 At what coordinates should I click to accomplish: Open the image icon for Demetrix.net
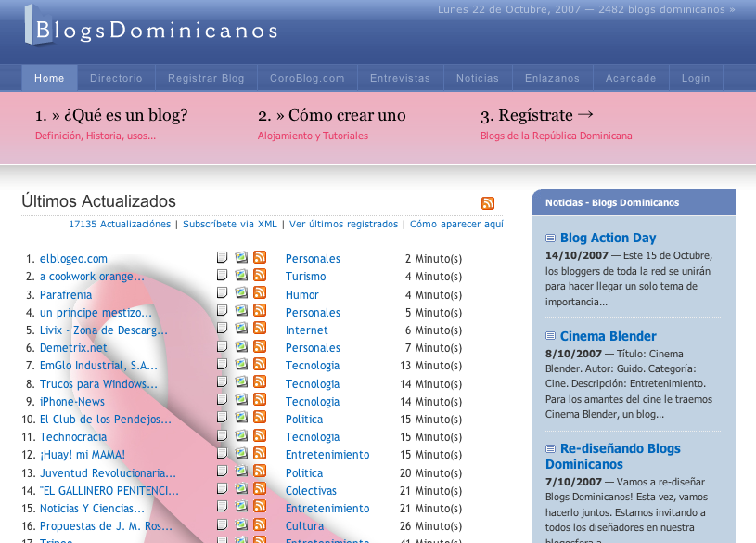[241, 346]
